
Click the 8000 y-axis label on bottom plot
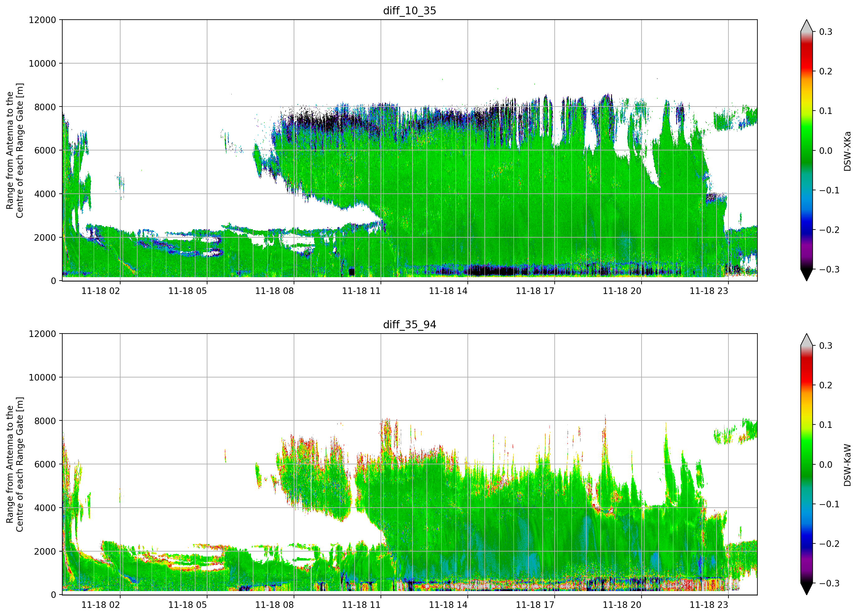45,421
